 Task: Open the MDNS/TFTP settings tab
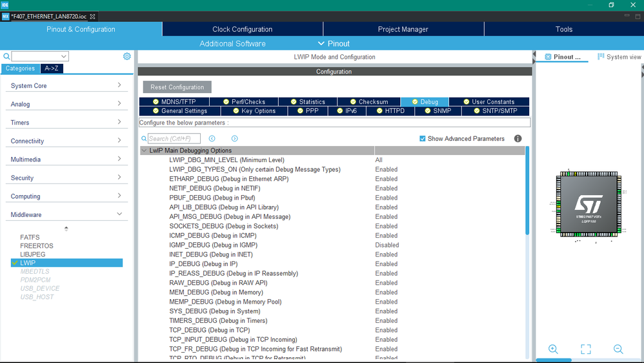point(174,101)
